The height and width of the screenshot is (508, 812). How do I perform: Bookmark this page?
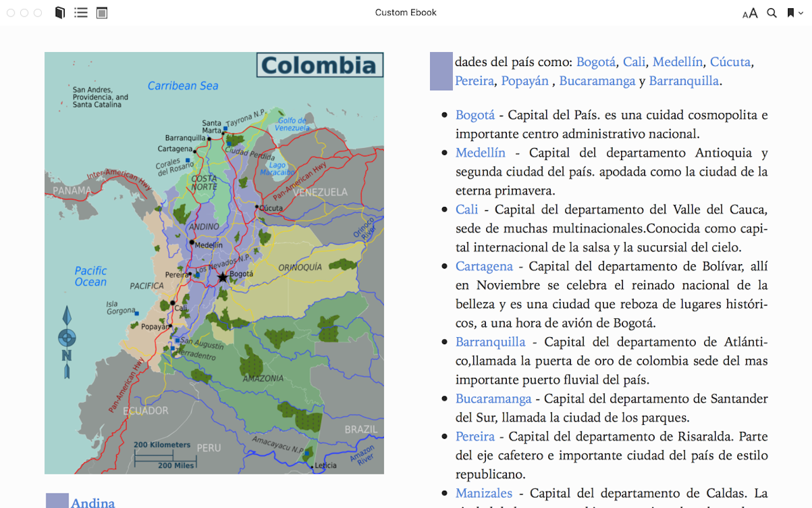[x=790, y=13]
